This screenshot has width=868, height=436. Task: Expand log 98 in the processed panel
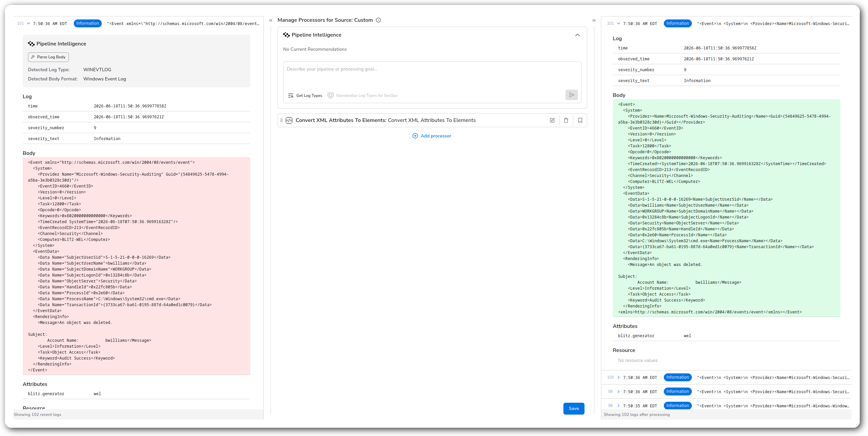[618, 406]
